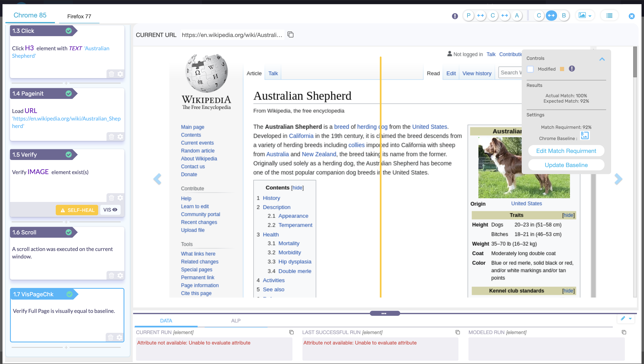Click 'Actual Match: 100%' result text
Image resolution: width=644 pixels, height=364 pixels.
566,96
